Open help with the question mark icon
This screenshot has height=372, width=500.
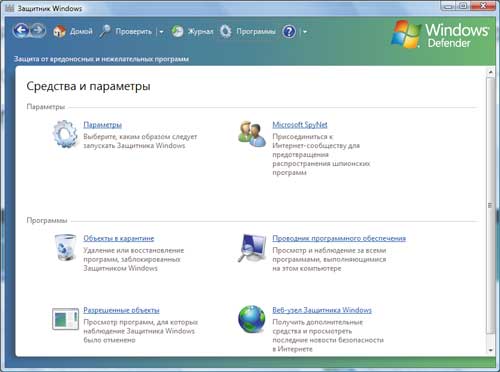click(289, 32)
